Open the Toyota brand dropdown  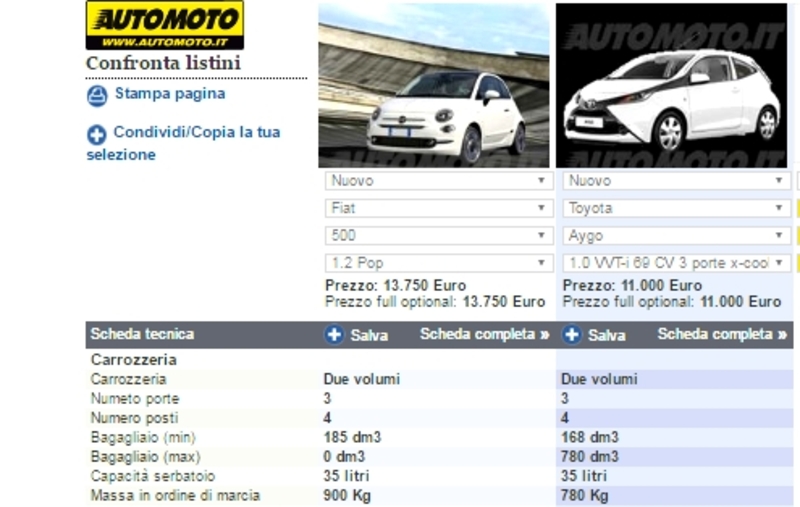(x=677, y=208)
